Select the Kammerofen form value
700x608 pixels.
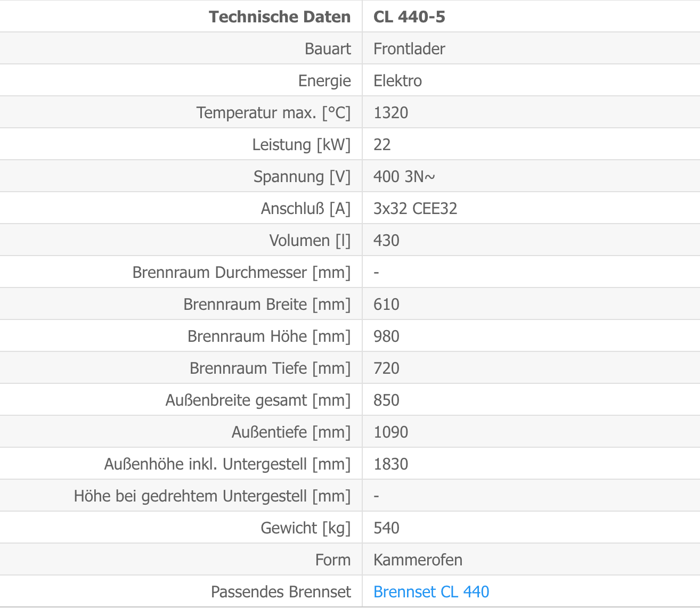tap(418, 560)
